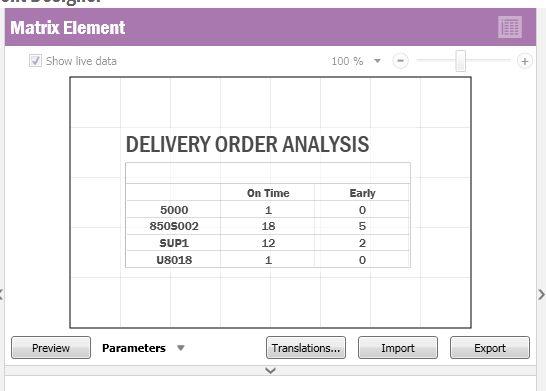Viewport: 546px width, 391px height.
Task: Click the right-side panel arrow
Action: (x=541, y=294)
